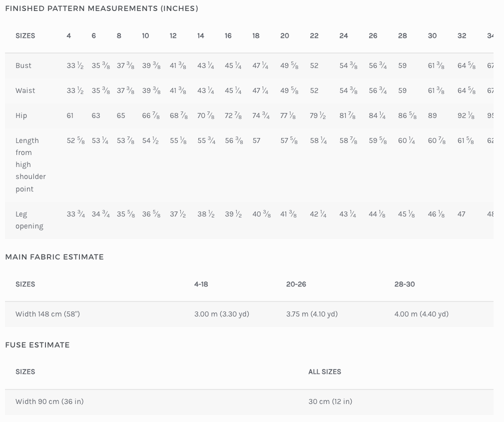Click the Length from high shoulder point label

tap(30, 164)
